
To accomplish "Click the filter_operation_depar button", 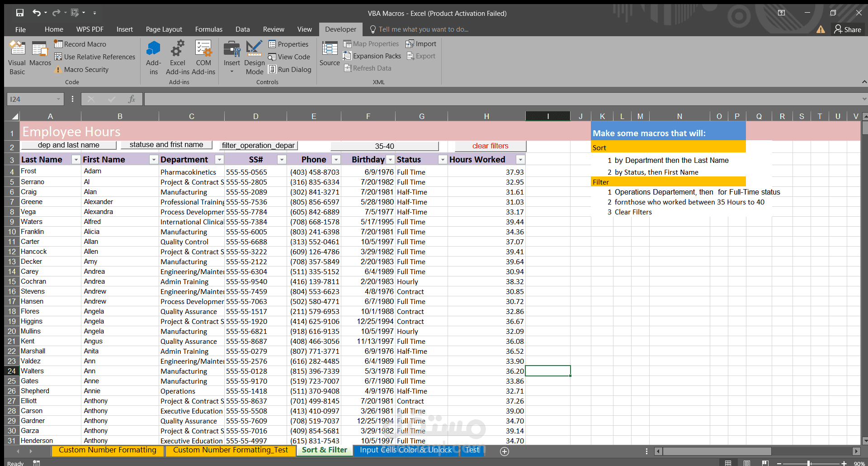I will pyautogui.click(x=258, y=146).
